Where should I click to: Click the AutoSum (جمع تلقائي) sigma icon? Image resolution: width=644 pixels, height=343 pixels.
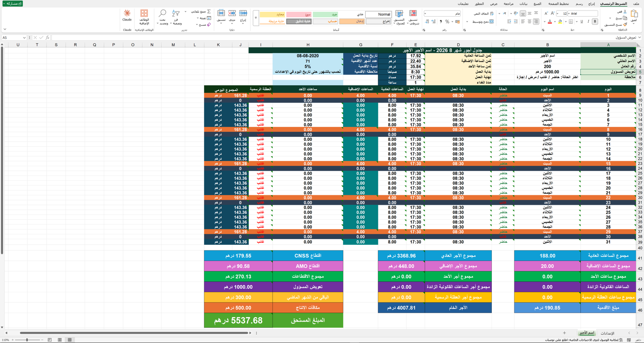[x=209, y=11]
